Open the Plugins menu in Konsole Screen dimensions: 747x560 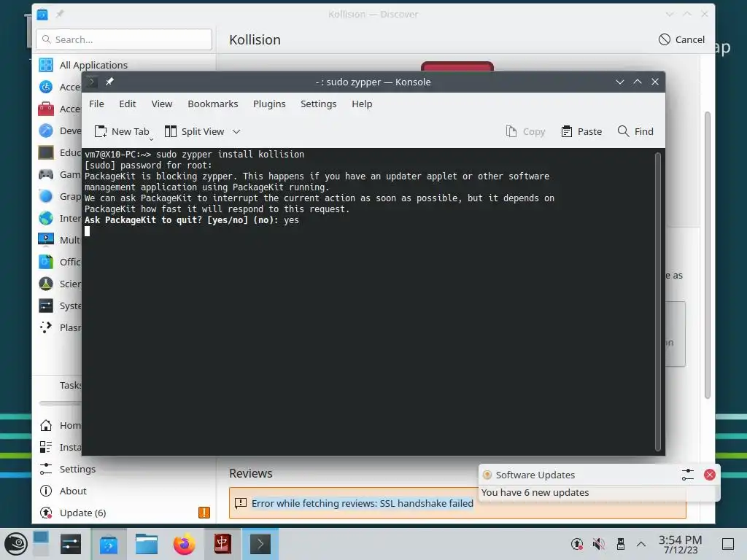click(x=269, y=104)
